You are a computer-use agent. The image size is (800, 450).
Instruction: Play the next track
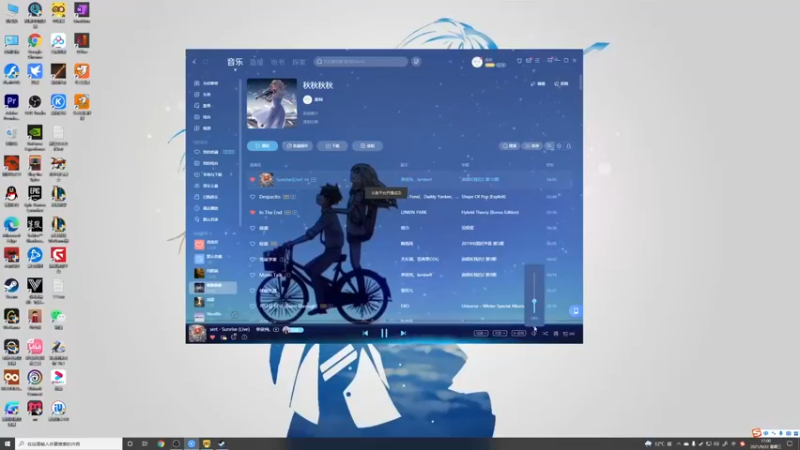coord(403,333)
